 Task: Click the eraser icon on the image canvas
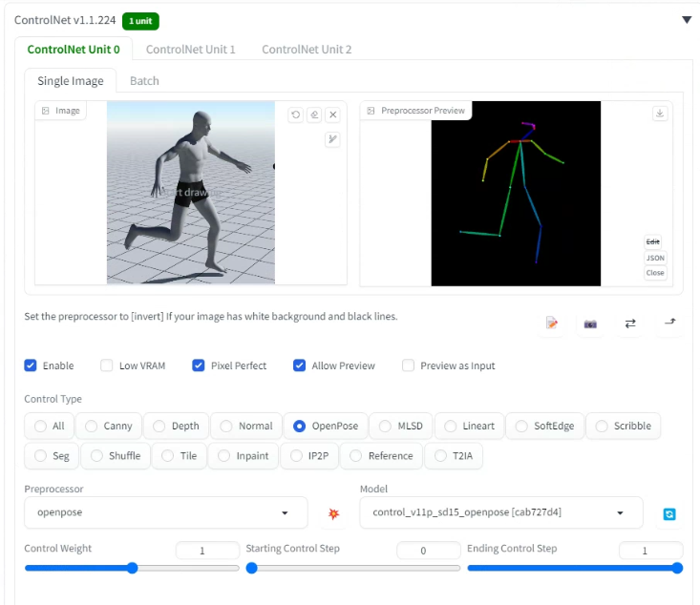coord(314,115)
